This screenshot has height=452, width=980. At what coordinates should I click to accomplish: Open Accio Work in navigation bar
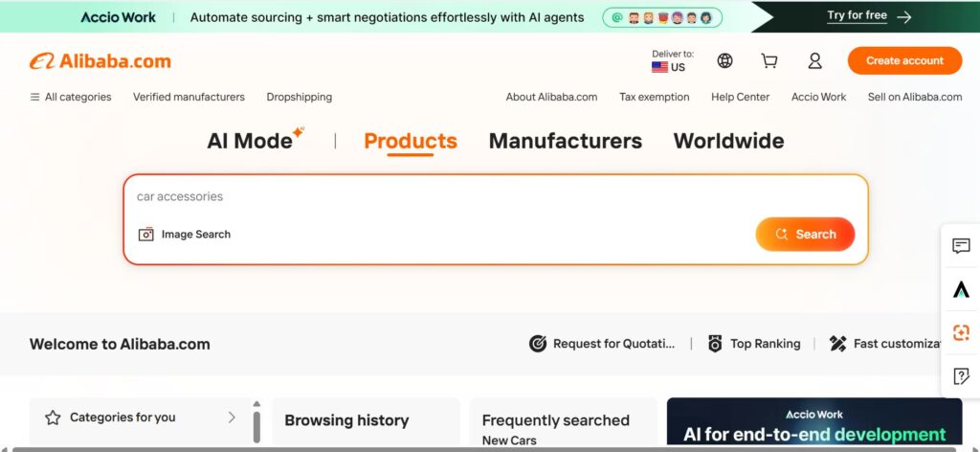tap(819, 97)
